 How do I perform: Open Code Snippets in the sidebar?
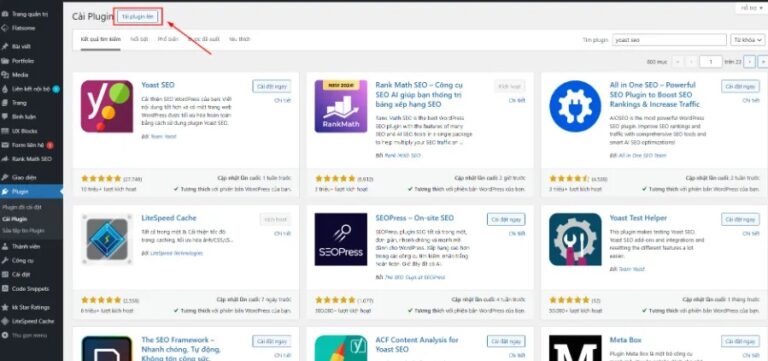coord(30,289)
